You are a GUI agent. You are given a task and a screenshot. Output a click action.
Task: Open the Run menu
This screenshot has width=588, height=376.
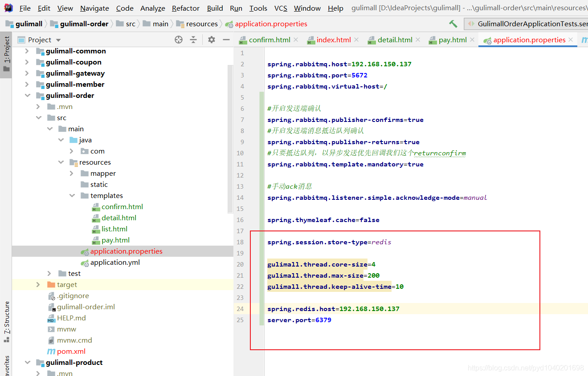point(236,8)
